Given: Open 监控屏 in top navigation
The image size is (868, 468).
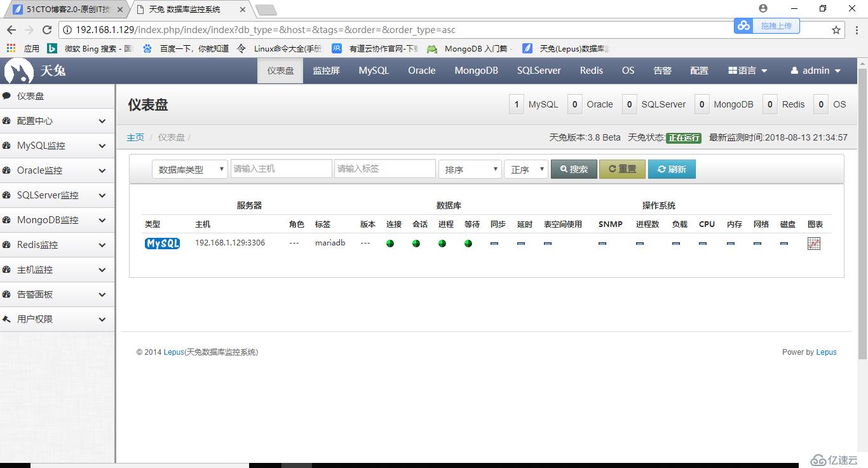Looking at the screenshot, I should [x=326, y=71].
